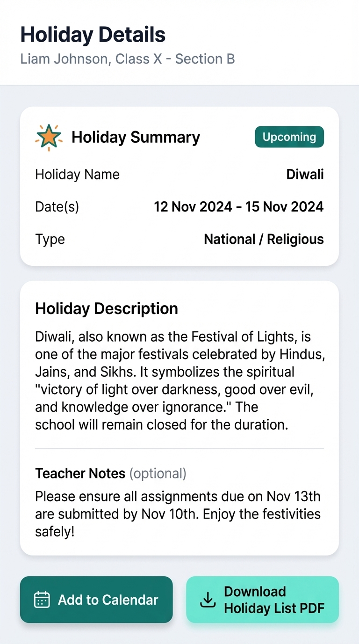The image size is (359, 644).
Task: Tap the Upcoming status badge
Action: tap(289, 137)
